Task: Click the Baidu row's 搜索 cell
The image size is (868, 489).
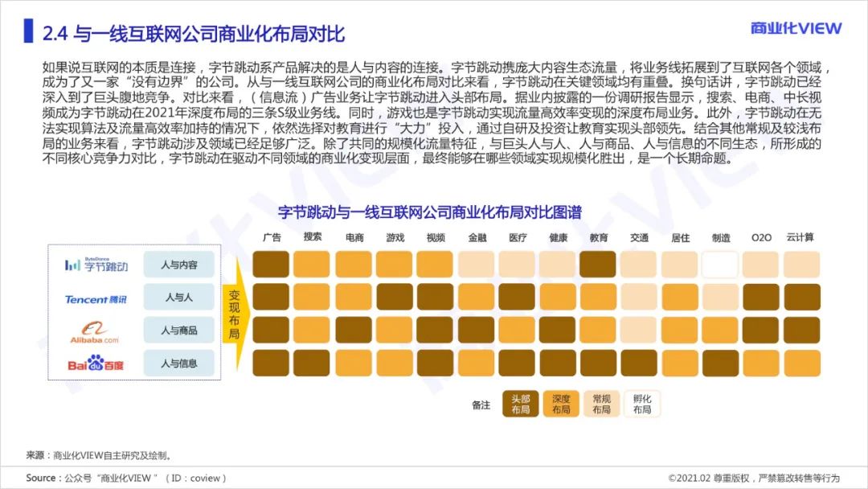Action: [x=312, y=364]
